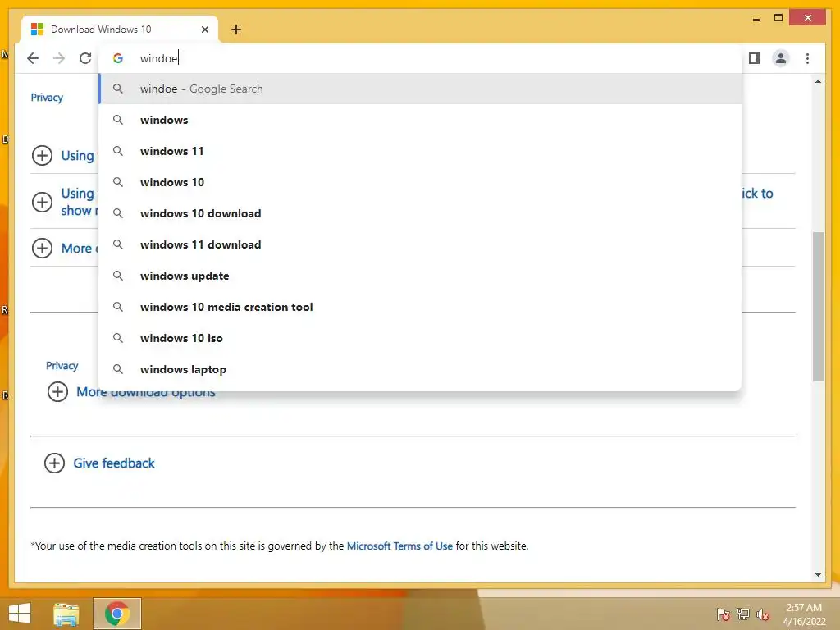
Task: Go back using the browser back arrow
Action: (33, 58)
